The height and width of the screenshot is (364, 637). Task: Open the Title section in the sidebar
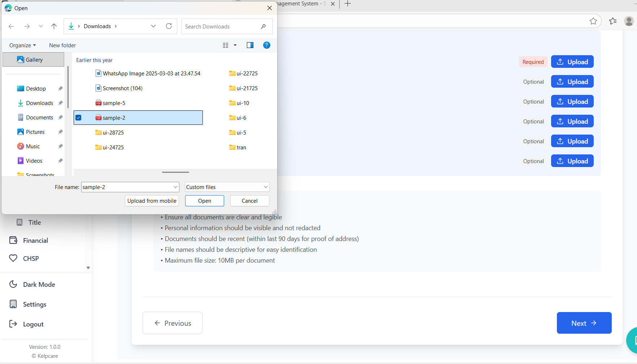point(34,222)
